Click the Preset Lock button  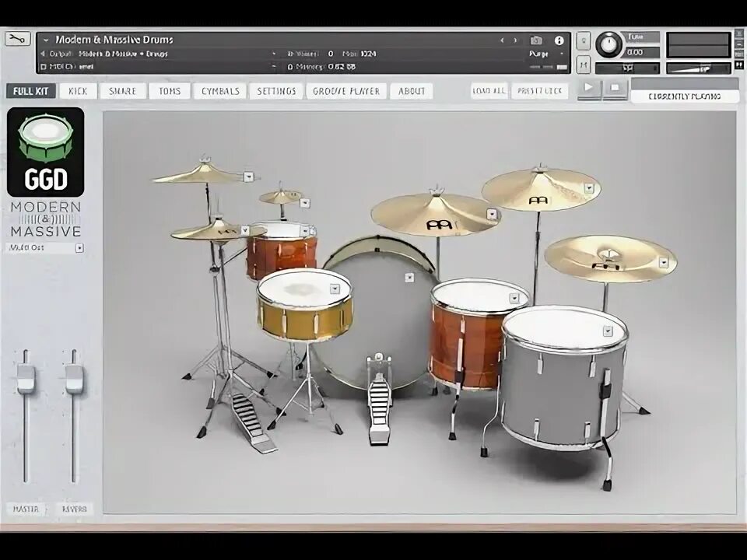tap(540, 90)
